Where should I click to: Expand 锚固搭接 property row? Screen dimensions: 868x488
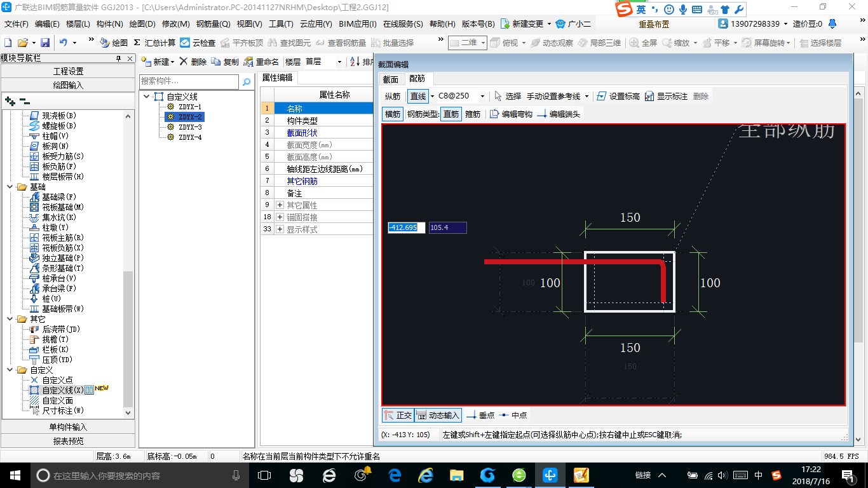tap(280, 217)
